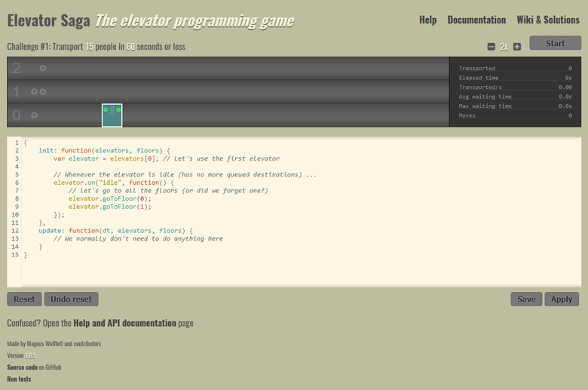
Task: Click the version number 1.6.5
Action: 31,355
